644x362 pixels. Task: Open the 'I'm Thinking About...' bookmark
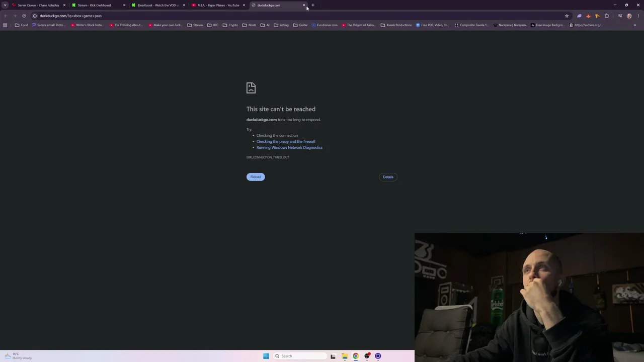[126, 25]
